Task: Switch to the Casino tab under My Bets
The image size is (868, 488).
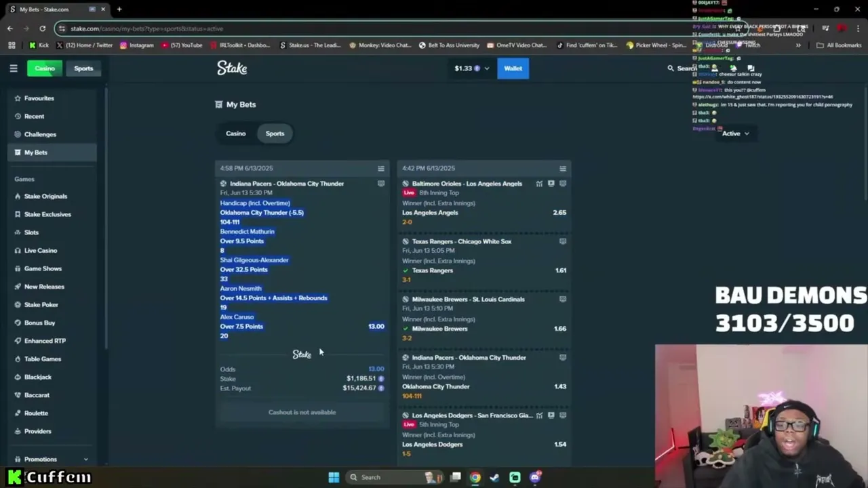Action: [x=236, y=134]
